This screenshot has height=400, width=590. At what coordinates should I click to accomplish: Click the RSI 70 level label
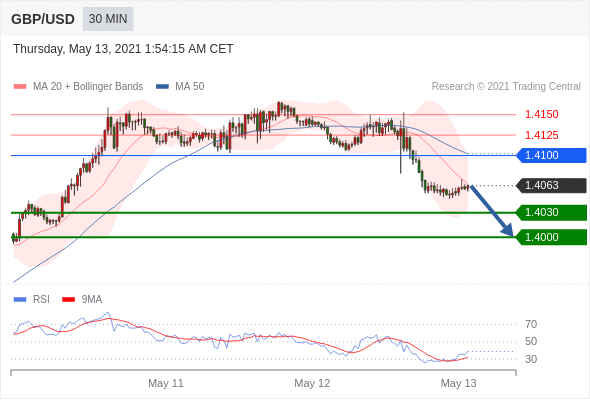(x=531, y=324)
